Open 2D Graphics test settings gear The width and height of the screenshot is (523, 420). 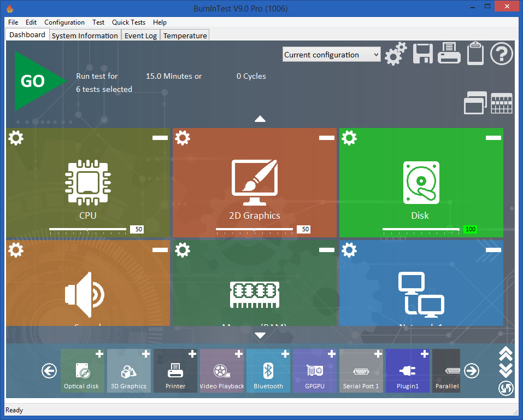coord(183,138)
